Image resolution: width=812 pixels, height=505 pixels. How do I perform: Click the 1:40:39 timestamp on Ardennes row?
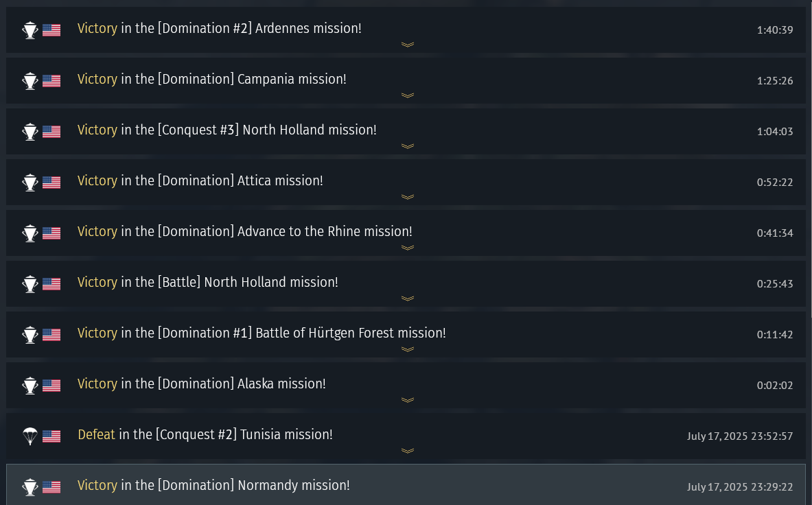pyautogui.click(x=775, y=30)
